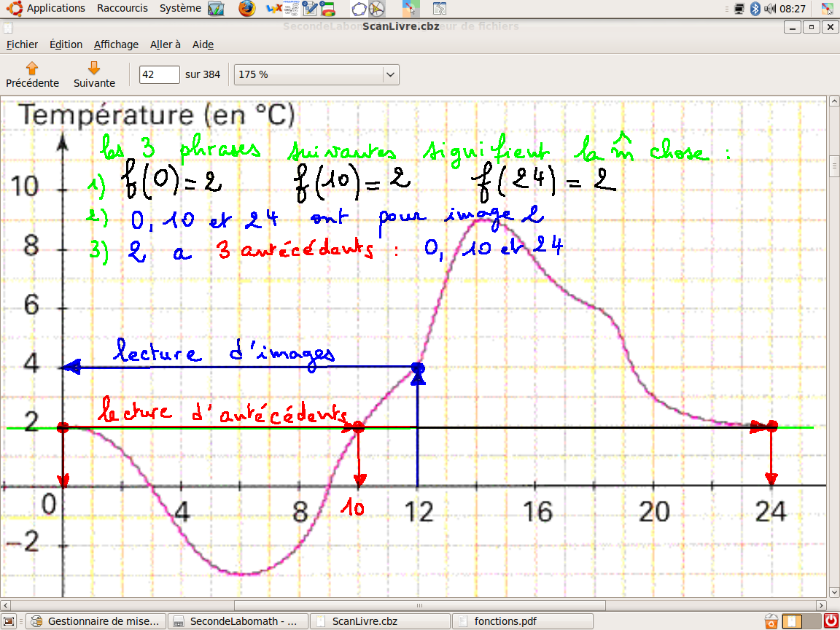This screenshot has height=630, width=840.
Task: Launch Firefox from the top panel
Action: [x=248, y=9]
